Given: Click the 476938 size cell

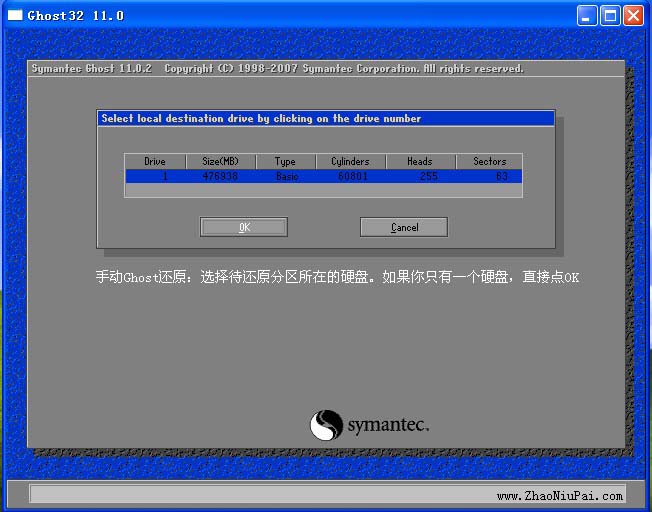Looking at the screenshot, I should point(220,176).
